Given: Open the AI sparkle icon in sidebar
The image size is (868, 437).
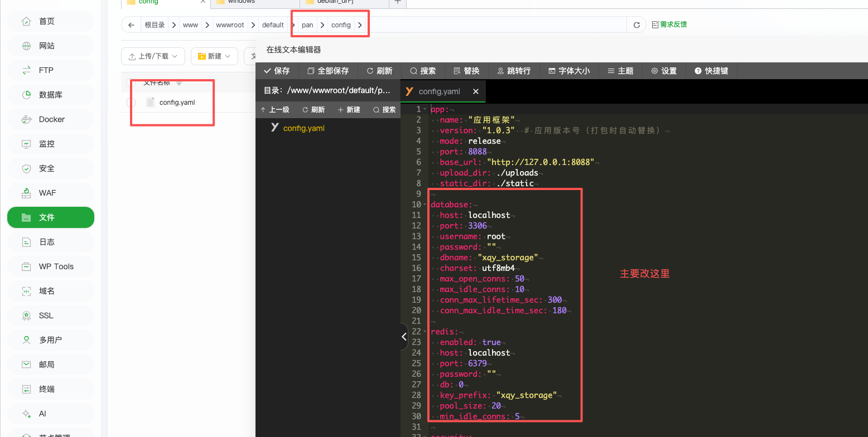Looking at the screenshot, I should [x=26, y=414].
